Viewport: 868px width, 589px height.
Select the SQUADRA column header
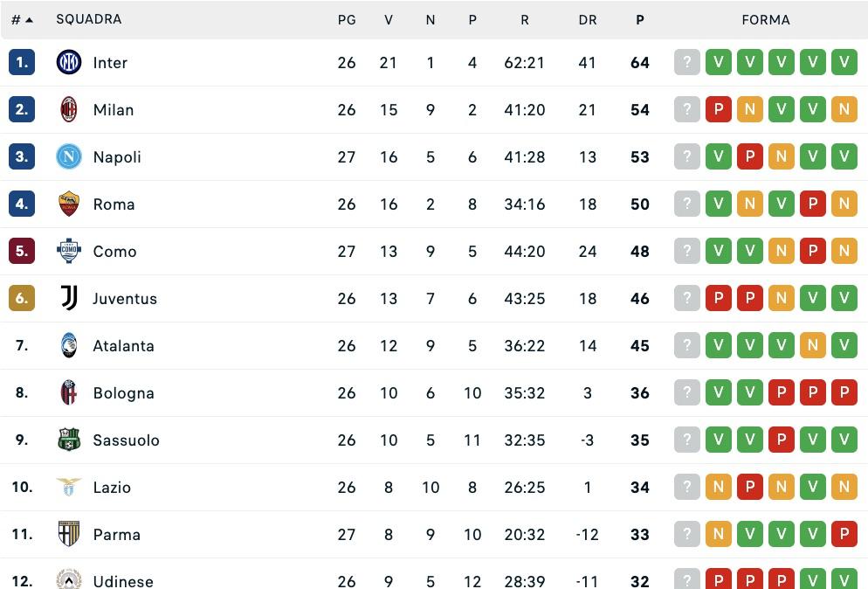tap(89, 18)
